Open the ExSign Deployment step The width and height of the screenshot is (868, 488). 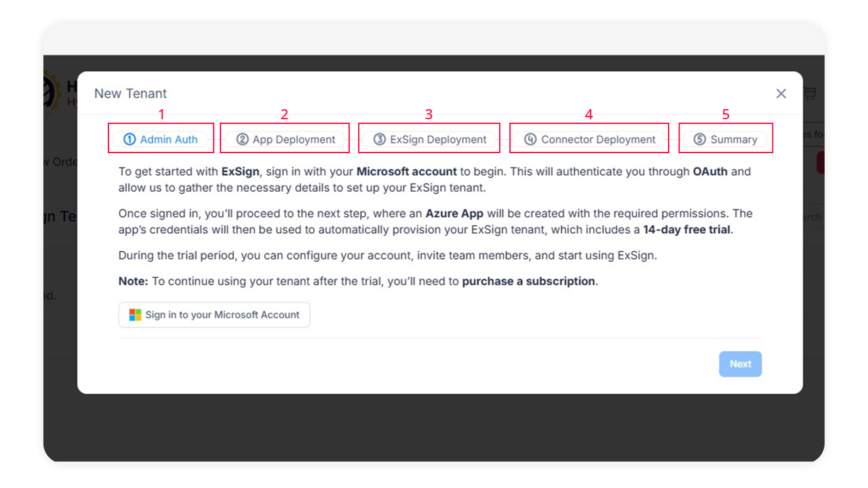(x=438, y=140)
